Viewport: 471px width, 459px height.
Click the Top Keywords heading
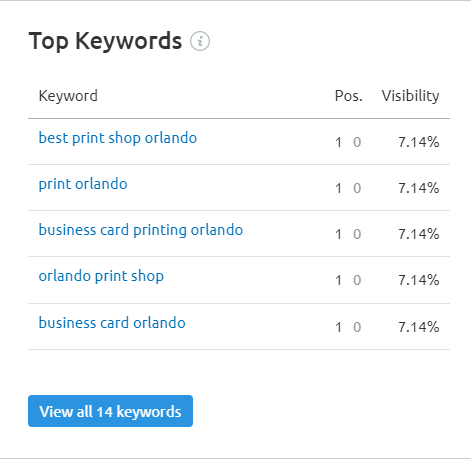pyautogui.click(x=105, y=41)
